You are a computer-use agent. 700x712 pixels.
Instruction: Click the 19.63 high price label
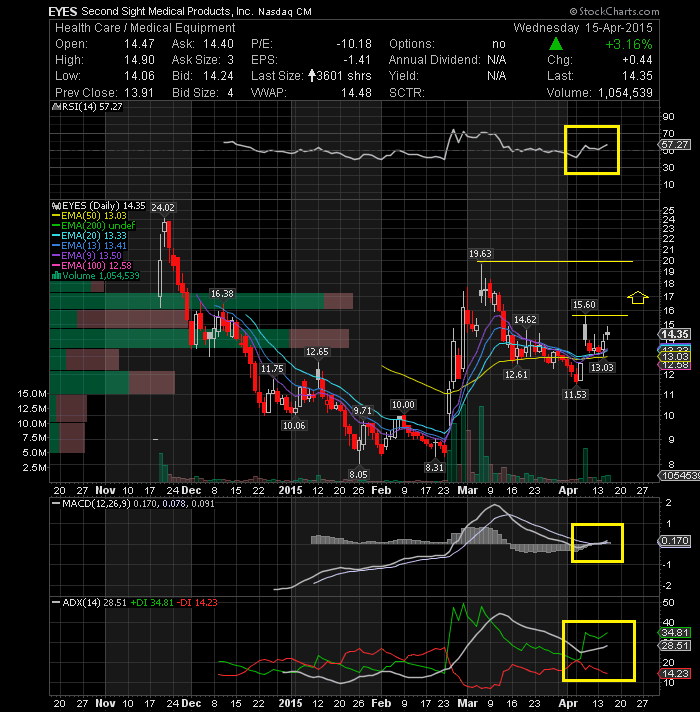pyautogui.click(x=480, y=254)
